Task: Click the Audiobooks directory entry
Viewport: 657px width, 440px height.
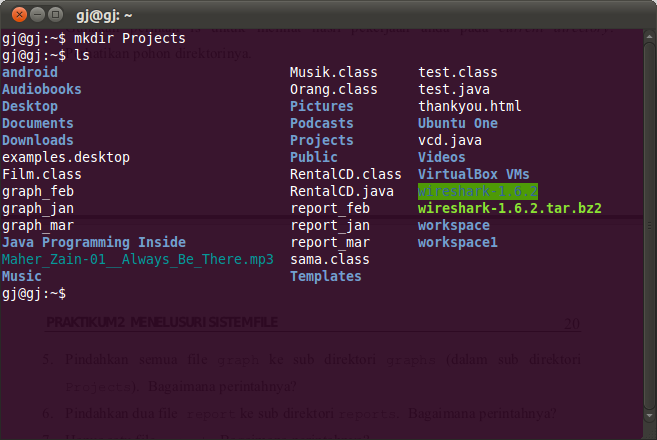Action: pyautogui.click(x=42, y=89)
